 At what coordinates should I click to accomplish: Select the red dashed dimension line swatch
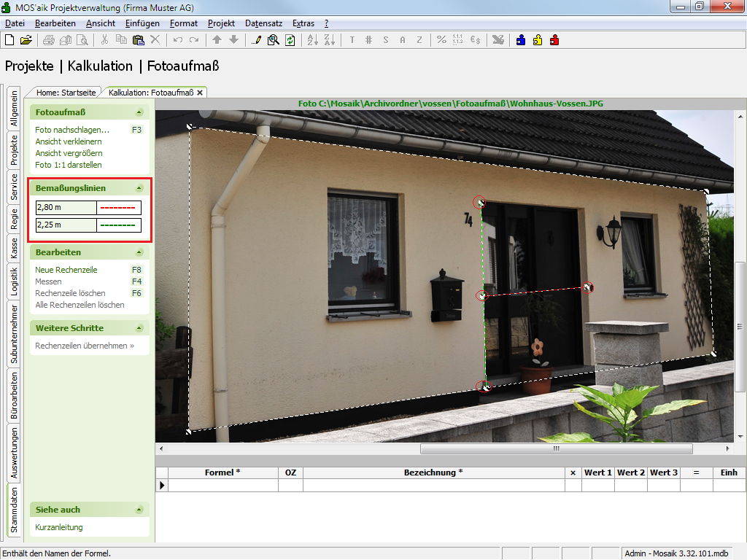[118, 208]
